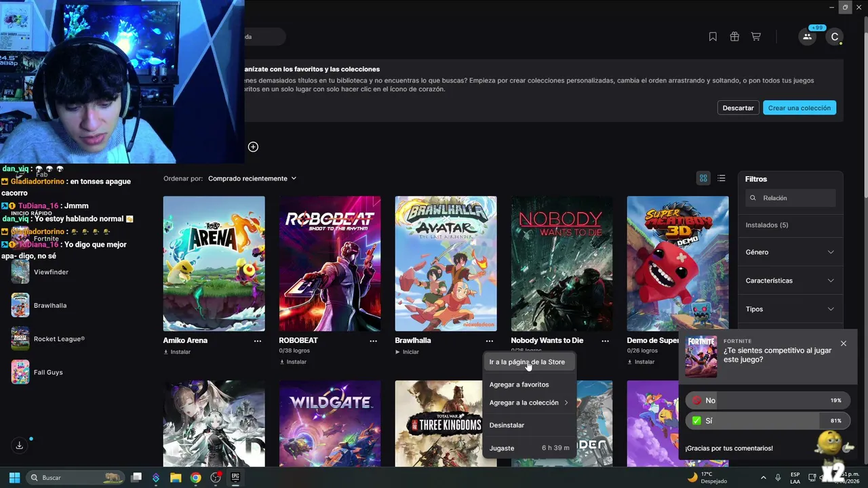Open ROBOBEAT cover thumbnail
The width and height of the screenshot is (868, 488).
[330, 264]
